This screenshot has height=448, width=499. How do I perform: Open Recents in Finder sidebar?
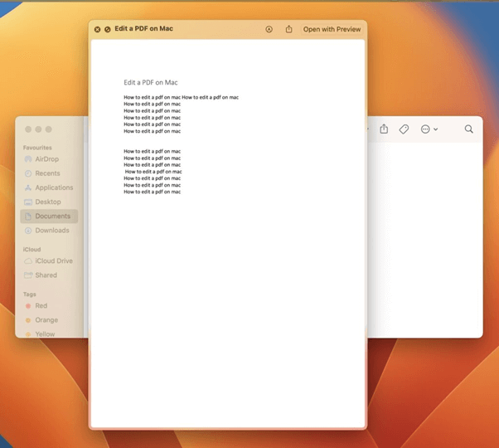(49, 173)
